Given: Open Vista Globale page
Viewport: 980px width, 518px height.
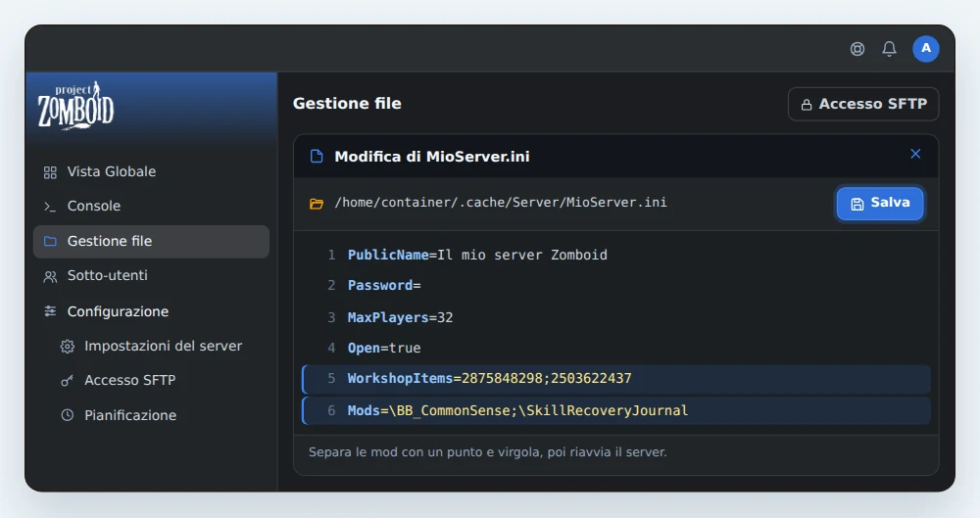Looking at the screenshot, I should (151, 171).
